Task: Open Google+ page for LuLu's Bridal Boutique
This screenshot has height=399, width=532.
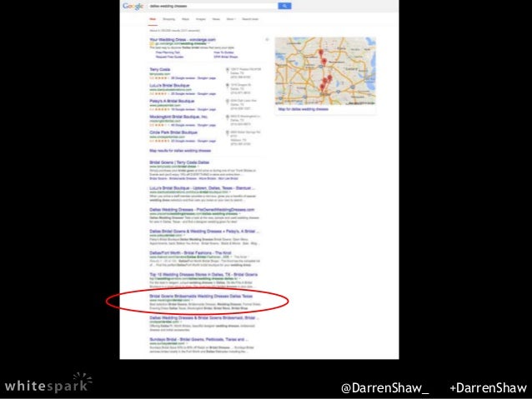Action: pyautogui.click(x=207, y=94)
